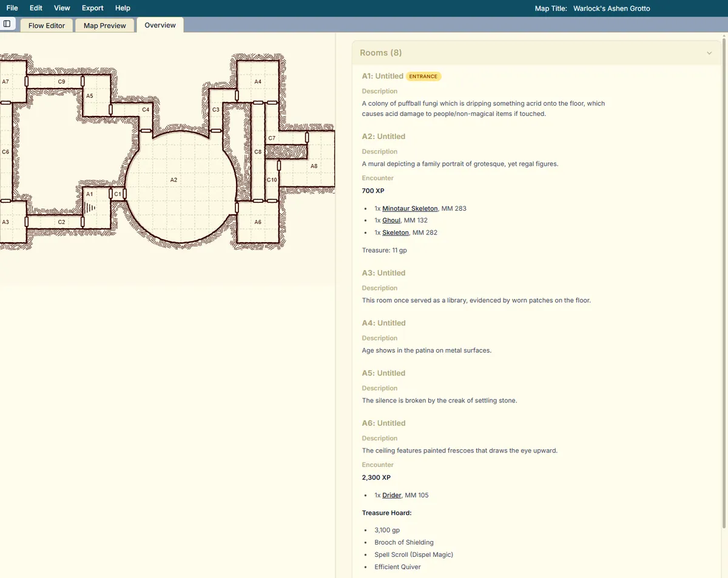Open the Help menu
This screenshot has height=578, width=728.
pyautogui.click(x=123, y=8)
